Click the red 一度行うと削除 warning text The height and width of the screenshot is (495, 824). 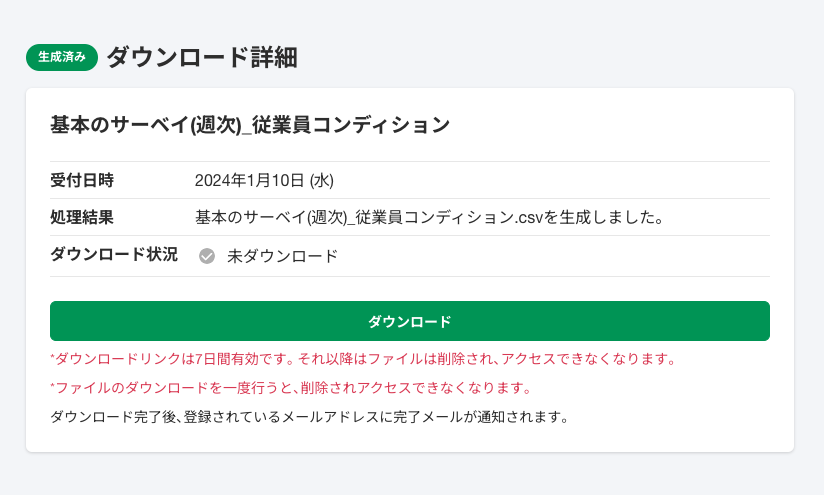(x=291, y=388)
